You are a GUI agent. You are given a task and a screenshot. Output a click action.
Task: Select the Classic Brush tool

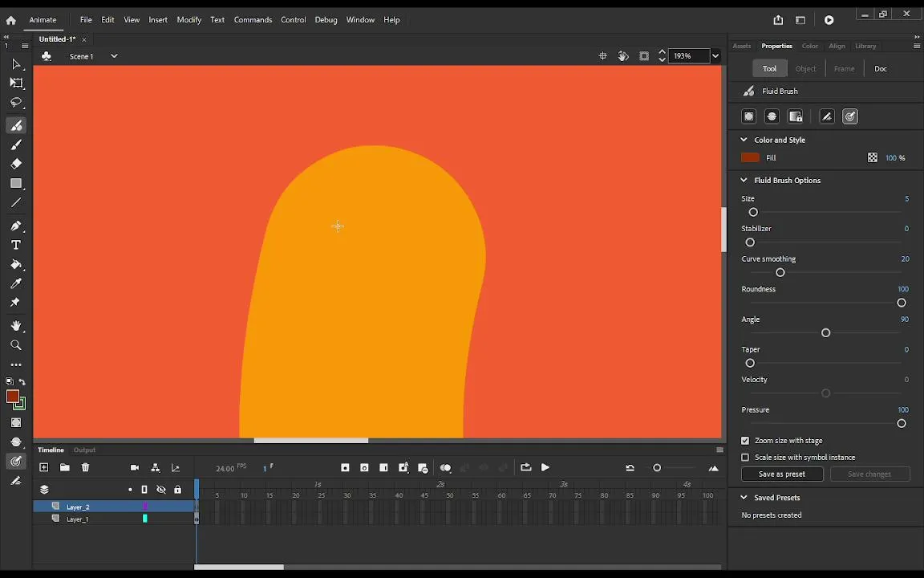(x=17, y=144)
